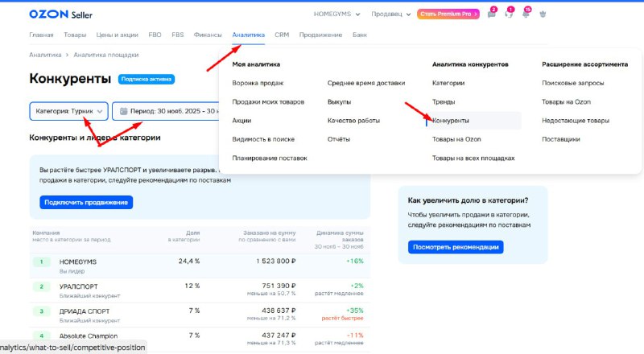This screenshot has height=354, width=644.
Task: Click the crown icon in header
Action: tap(543, 14)
